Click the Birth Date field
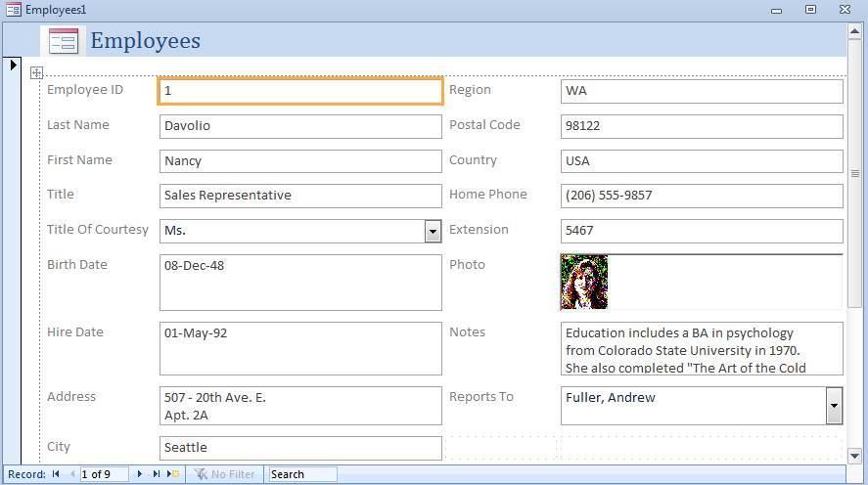Viewport: 868px width, 485px height. [299, 283]
